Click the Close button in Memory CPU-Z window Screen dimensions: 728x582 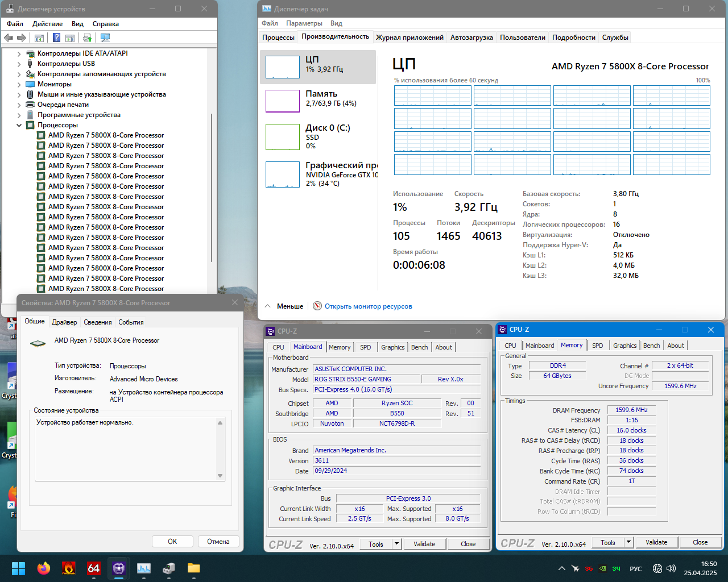(700, 542)
